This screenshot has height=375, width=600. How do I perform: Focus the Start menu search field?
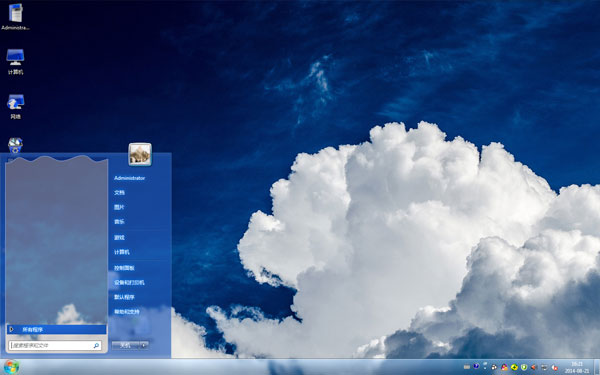pyautogui.click(x=55, y=346)
